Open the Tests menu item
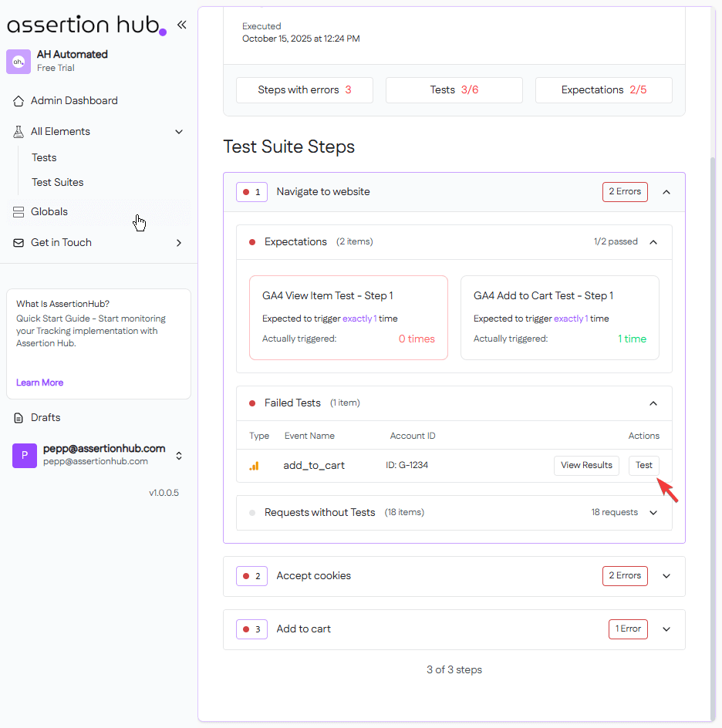The width and height of the screenshot is (722, 728). pyautogui.click(x=44, y=158)
